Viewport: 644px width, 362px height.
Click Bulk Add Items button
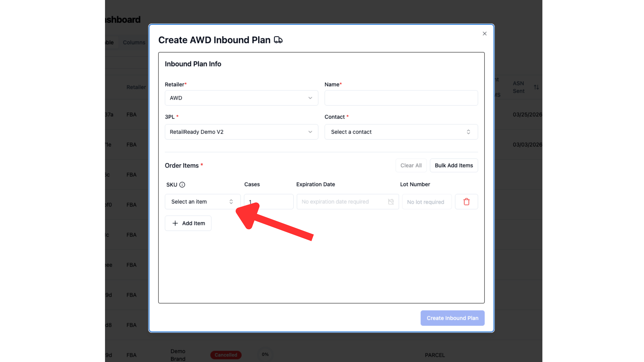click(x=454, y=165)
